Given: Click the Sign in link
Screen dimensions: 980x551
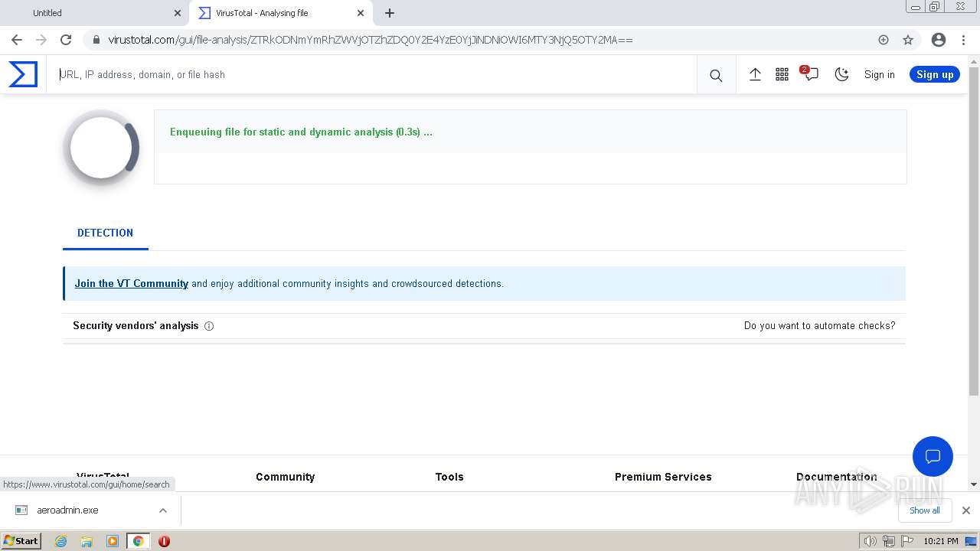Looking at the screenshot, I should (879, 74).
